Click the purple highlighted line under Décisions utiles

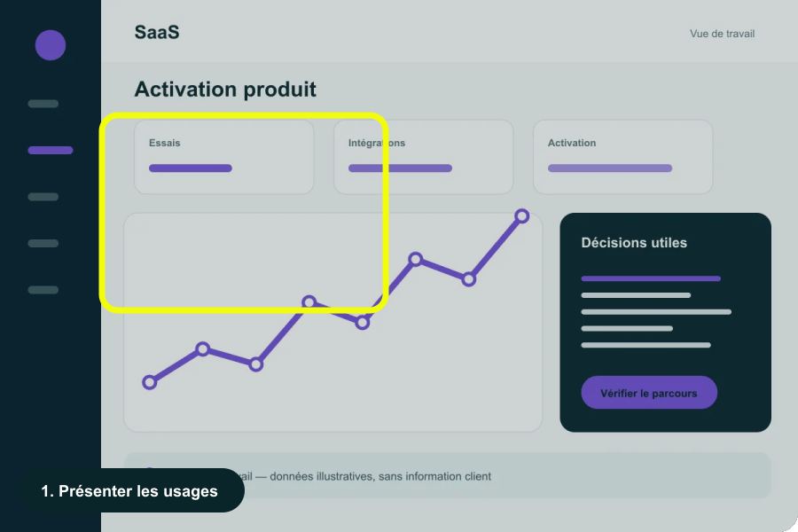[x=651, y=278]
